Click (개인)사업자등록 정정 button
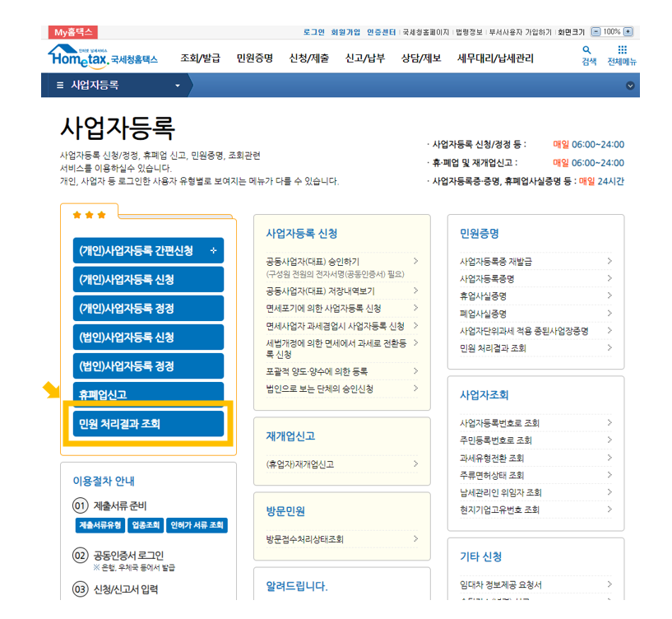This screenshot has height=619, width=672. [x=148, y=309]
